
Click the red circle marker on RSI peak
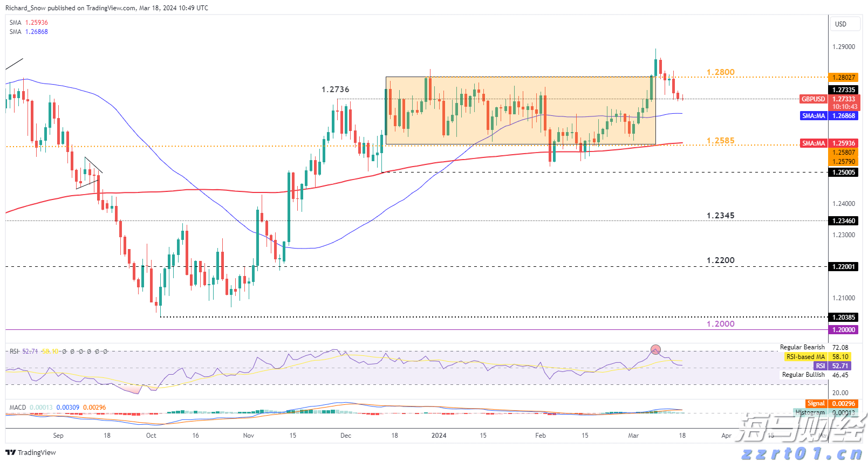[655, 349]
